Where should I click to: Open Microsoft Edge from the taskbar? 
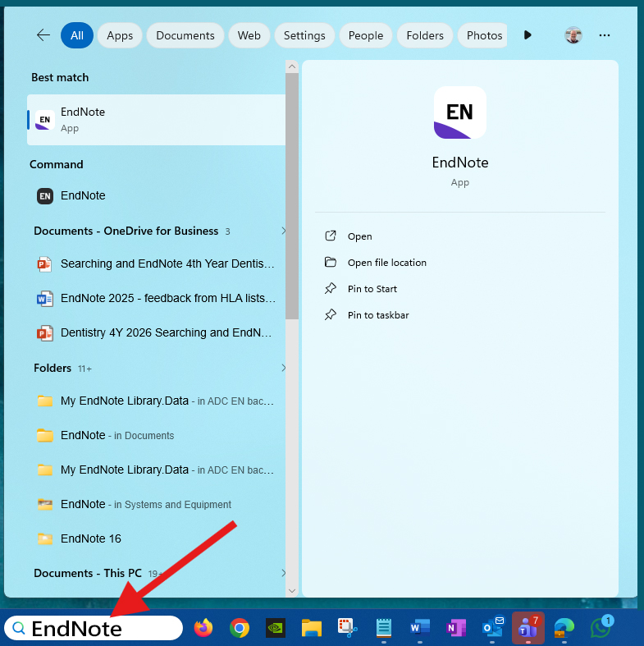point(564,628)
